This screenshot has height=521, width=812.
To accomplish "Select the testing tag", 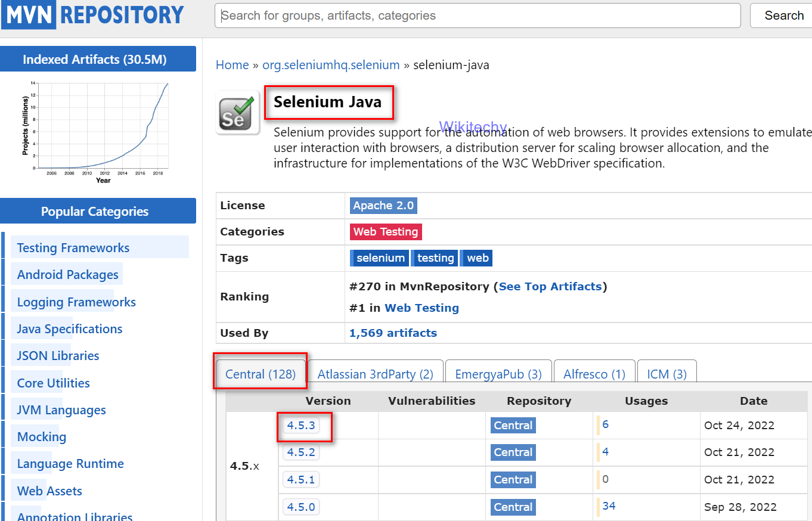I will pos(435,258).
